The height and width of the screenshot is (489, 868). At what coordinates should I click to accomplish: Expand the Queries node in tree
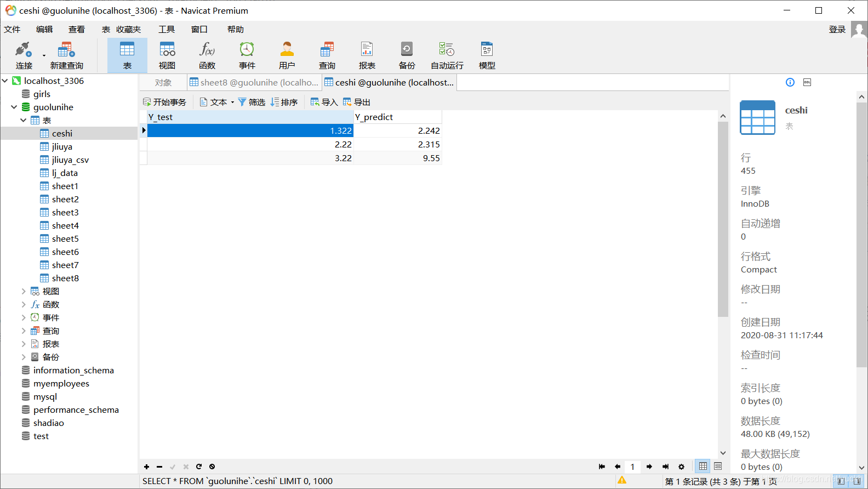point(24,331)
